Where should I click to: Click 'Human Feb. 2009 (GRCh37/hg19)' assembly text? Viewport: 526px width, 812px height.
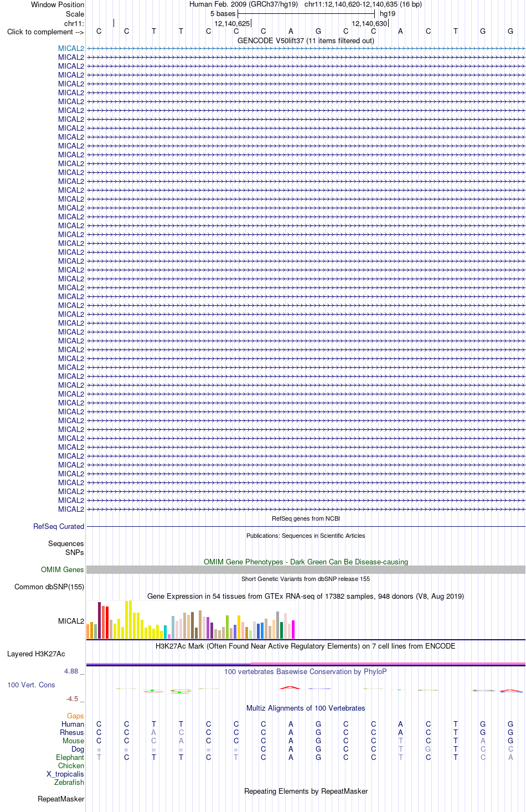[x=244, y=4]
